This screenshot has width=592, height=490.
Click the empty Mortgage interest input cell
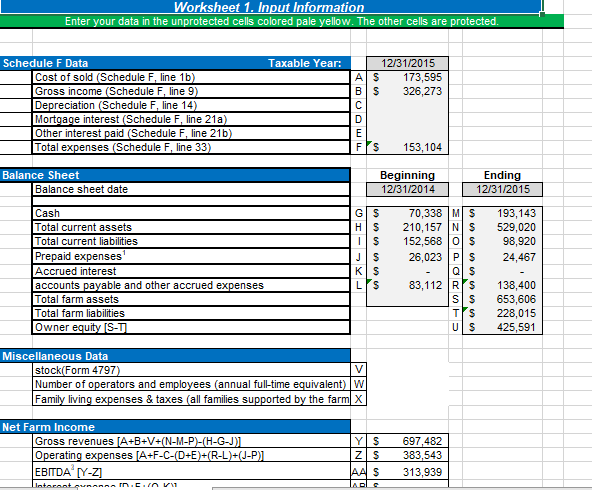(407, 119)
